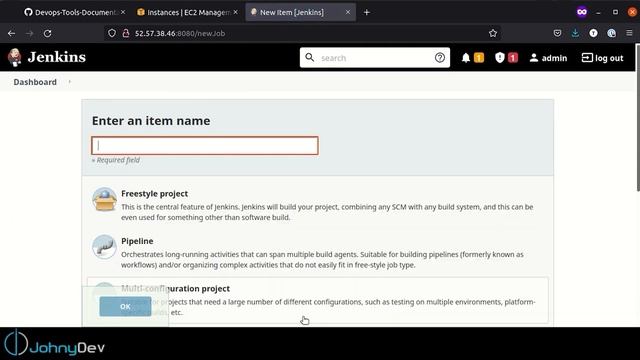The height and width of the screenshot is (360, 640).
Task: Click the red security warning count badge
Action: click(x=513, y=58)
